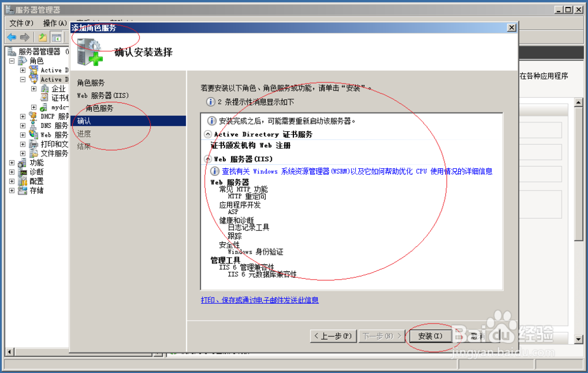Open the 文件(F) menu
Viewport: 588px width, 373px height.
pos(19,22)
